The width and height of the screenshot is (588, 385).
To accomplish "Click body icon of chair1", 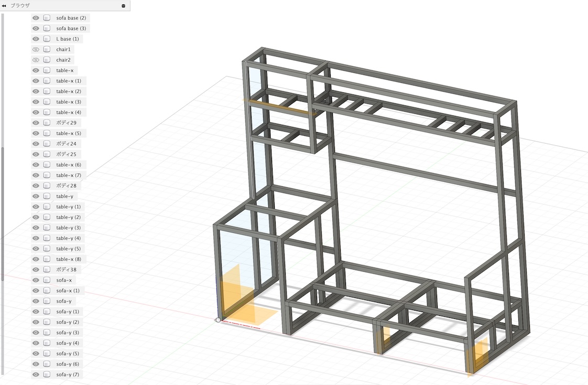I will click(47, 49).
